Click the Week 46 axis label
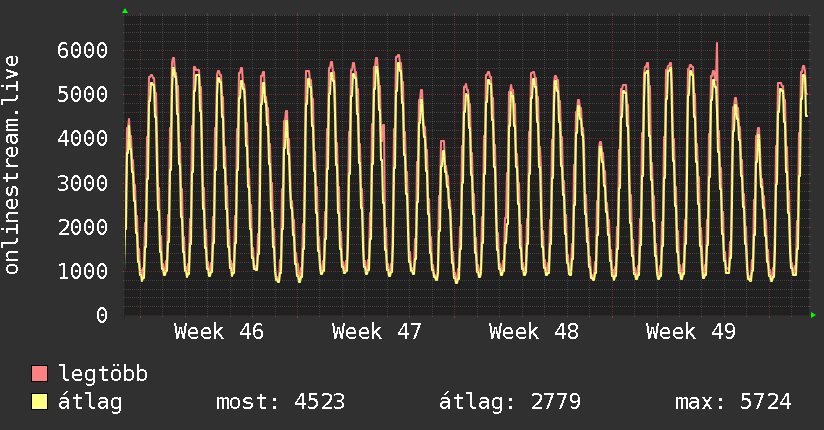824x430 pixels. click(x=219, y=331)
